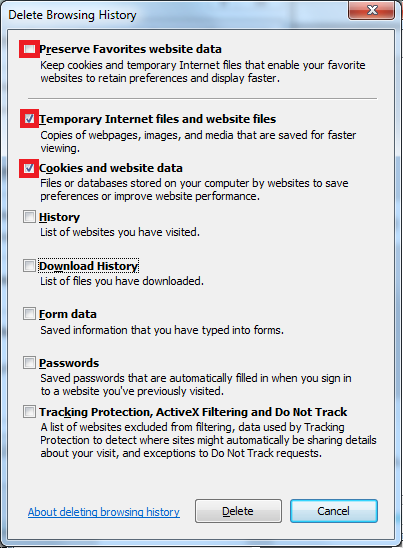Image resolution: width=403 pixels, height=548 pixels.
Task: Click the bold 'Passwords' label text
Action: [x=69, y=363]
